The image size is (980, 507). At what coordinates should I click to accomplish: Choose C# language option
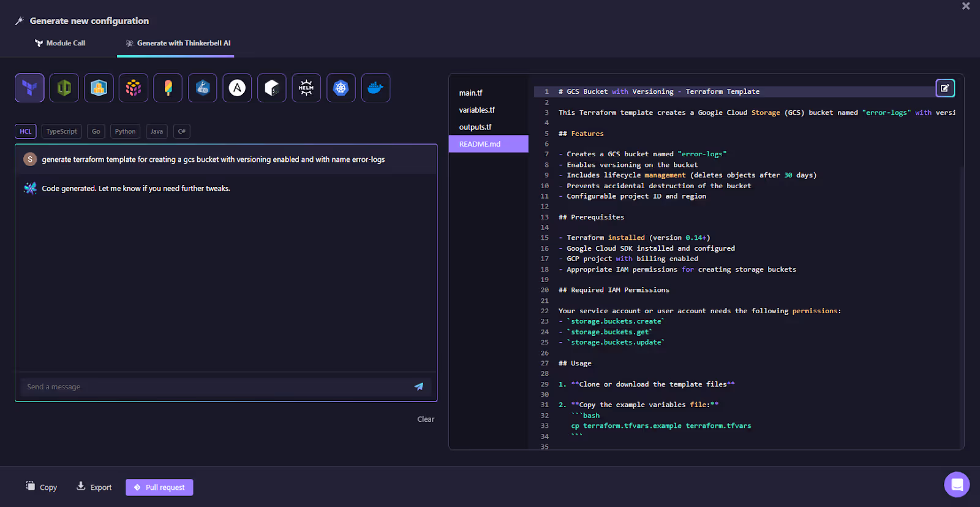(182, 131)
